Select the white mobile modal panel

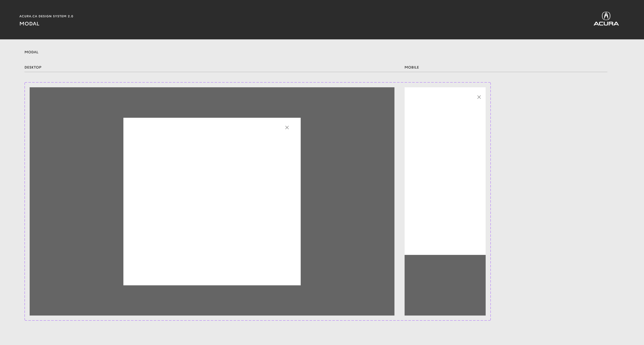coord(445,171)
